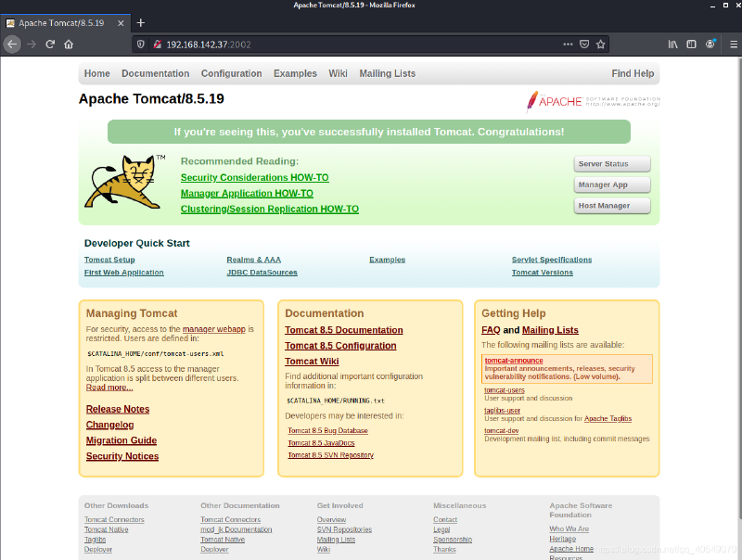Open Tomcat 8.5 SVN Repository link

coord(331,455)
